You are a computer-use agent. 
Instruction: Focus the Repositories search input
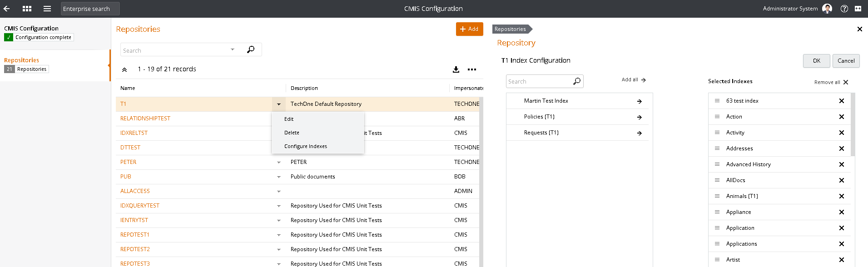(x=175, y=50)
